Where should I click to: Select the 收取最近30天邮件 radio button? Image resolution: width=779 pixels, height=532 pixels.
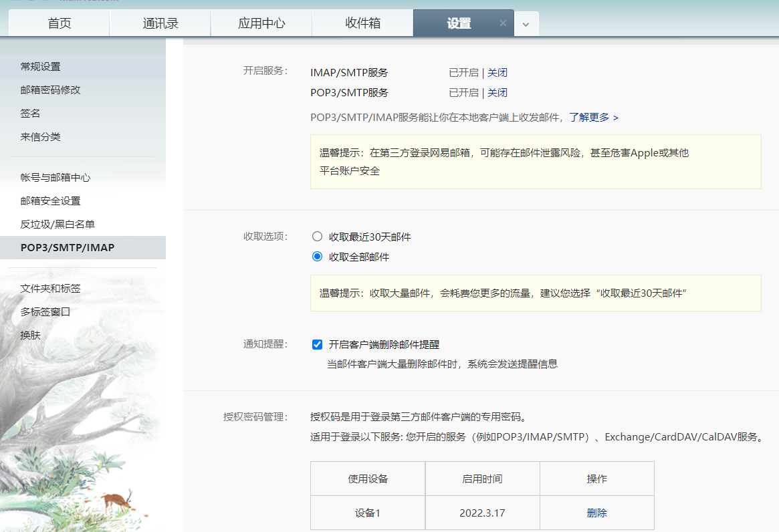(317, 237)
